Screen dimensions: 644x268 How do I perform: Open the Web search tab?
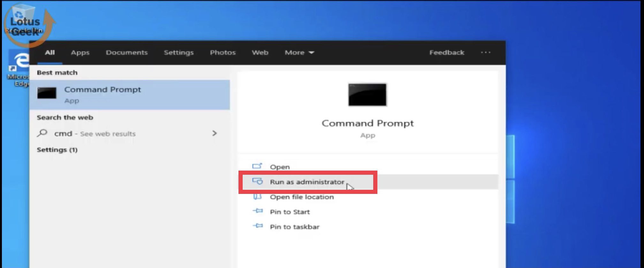[x=260, y=52]
